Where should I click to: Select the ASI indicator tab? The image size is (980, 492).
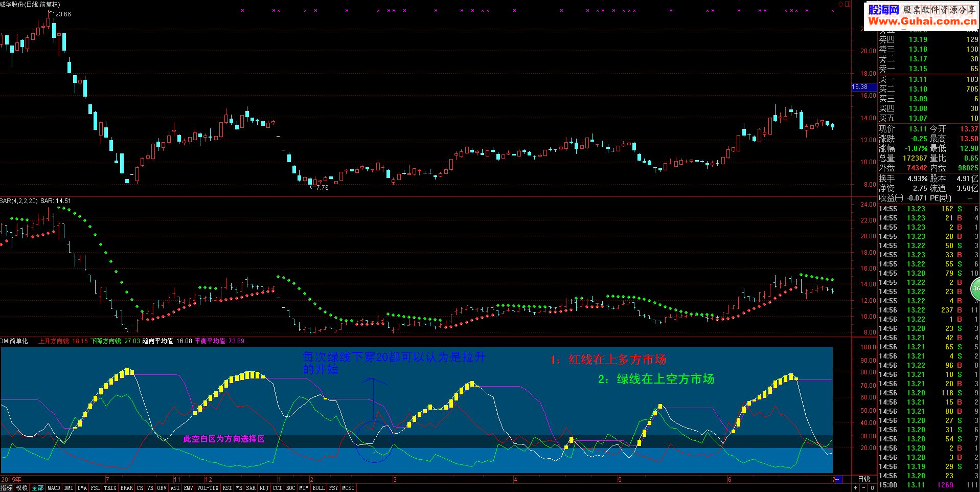click(175, 488)
